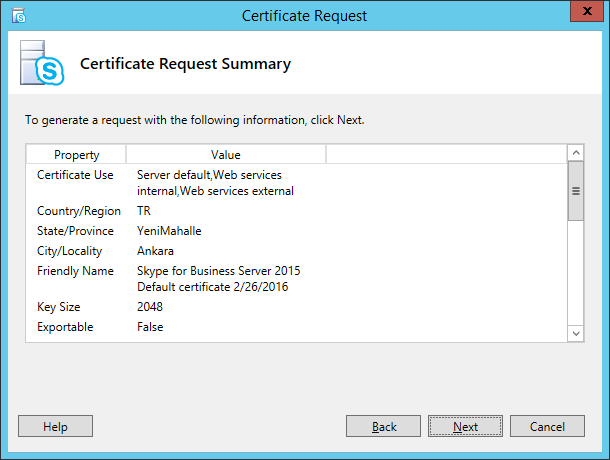Viewport: 610px width, 460px height.
Task: Click the scroll up arrow of summary list
Action: click(x=576, y=153)
